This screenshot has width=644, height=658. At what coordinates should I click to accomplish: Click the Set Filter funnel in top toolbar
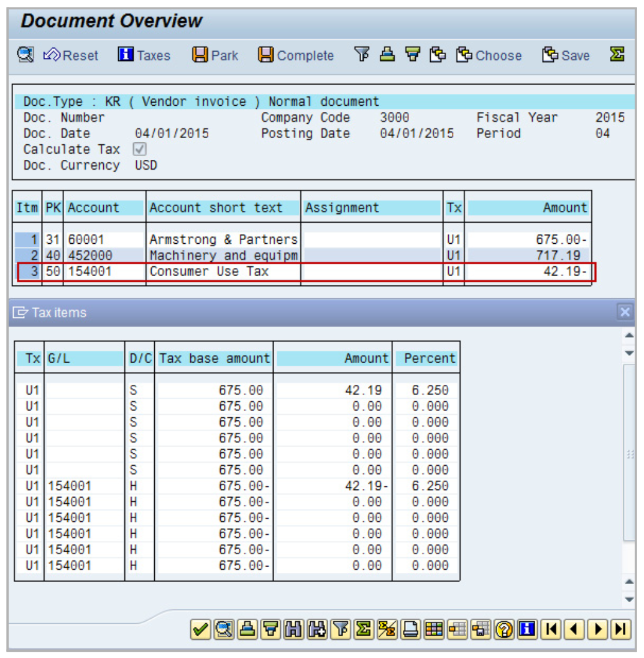click(x=361, y=55)
